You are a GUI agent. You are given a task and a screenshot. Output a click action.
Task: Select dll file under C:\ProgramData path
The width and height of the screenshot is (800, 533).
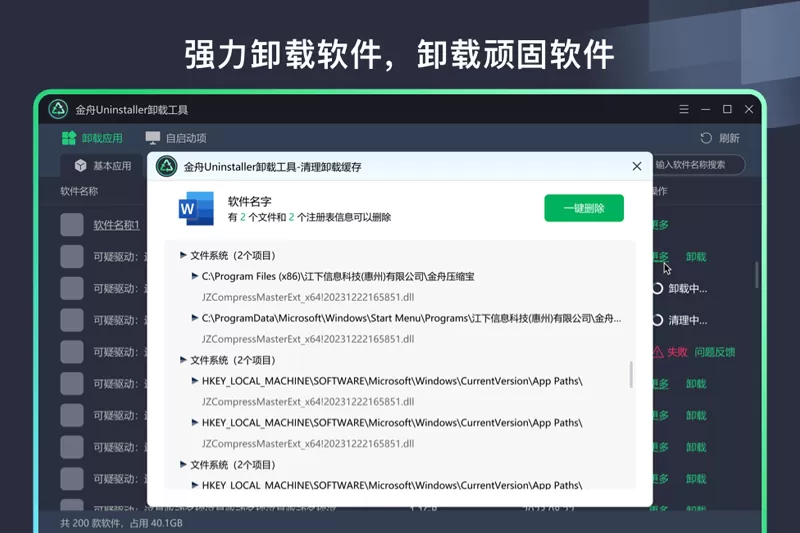308,339
